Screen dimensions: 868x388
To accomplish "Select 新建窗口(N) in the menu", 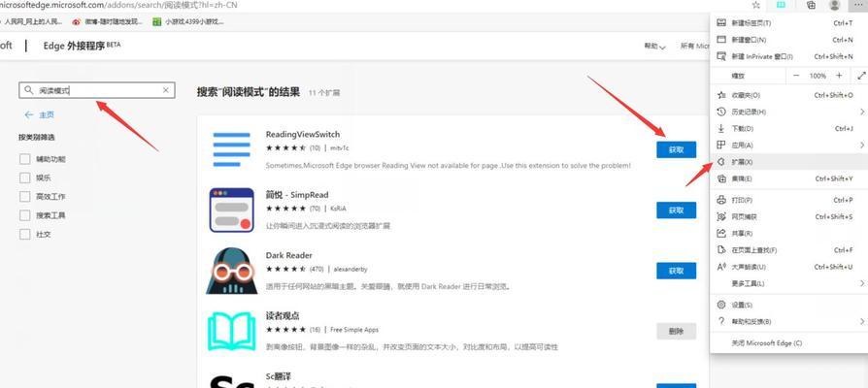I will (x=788, y=40).
